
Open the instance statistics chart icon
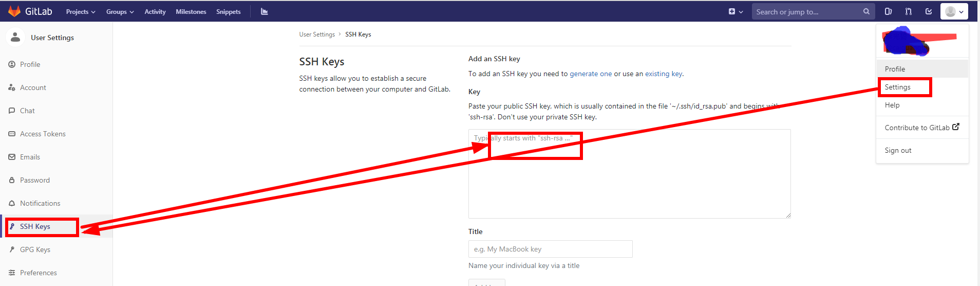point(265,11)
